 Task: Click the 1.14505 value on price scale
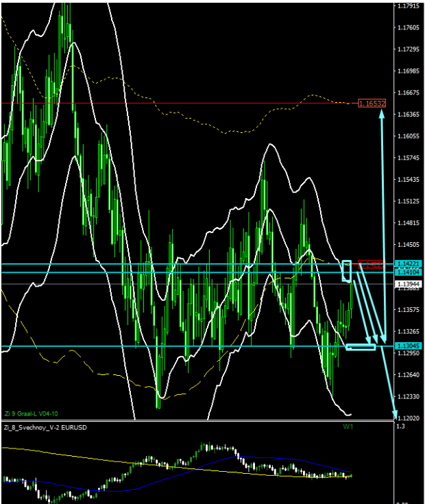pyautogui.click(x=409, y=245)
